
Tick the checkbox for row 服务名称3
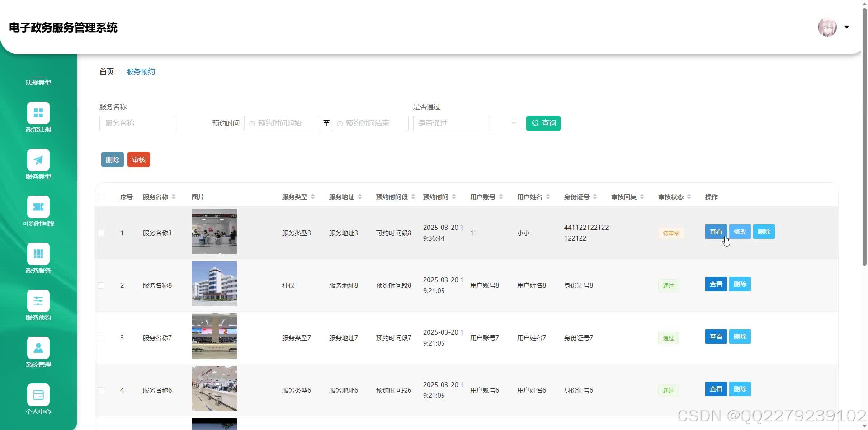[101, 233]
